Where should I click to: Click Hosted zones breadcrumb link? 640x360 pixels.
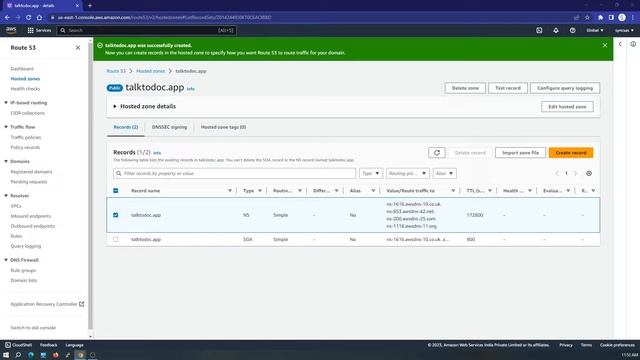tap(151, 71)
